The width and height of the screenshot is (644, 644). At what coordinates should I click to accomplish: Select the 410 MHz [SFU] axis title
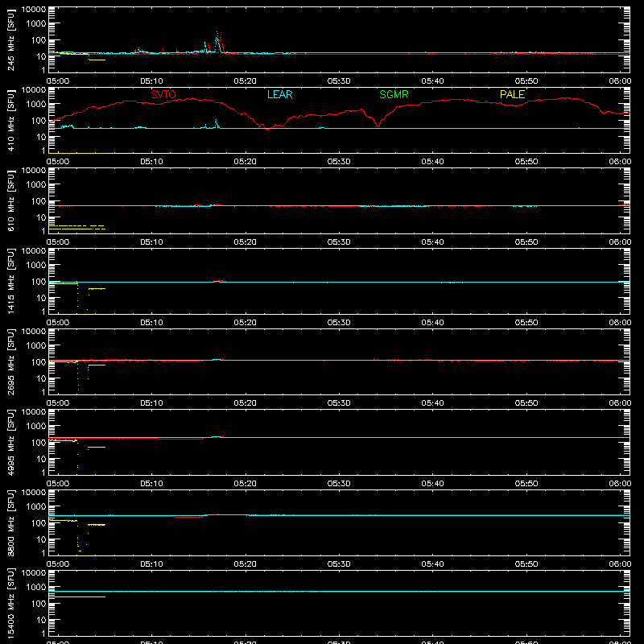[10, 120]
